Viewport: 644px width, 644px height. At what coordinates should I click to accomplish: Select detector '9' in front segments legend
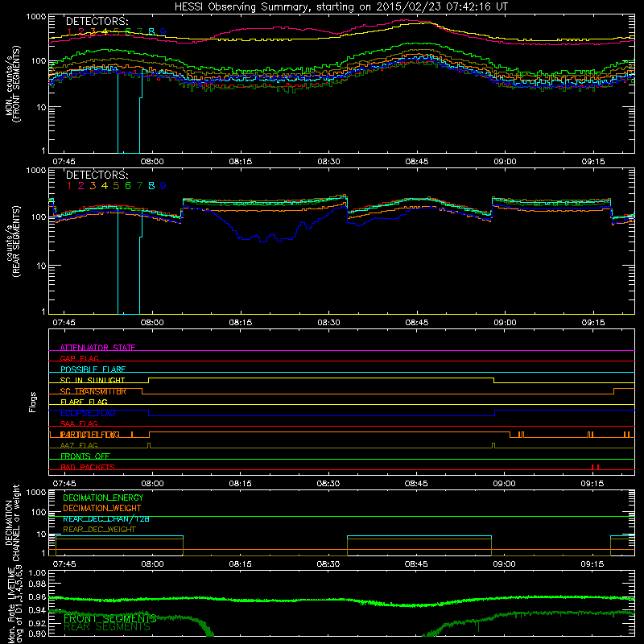pyautogui.click(x=163, y=31)
